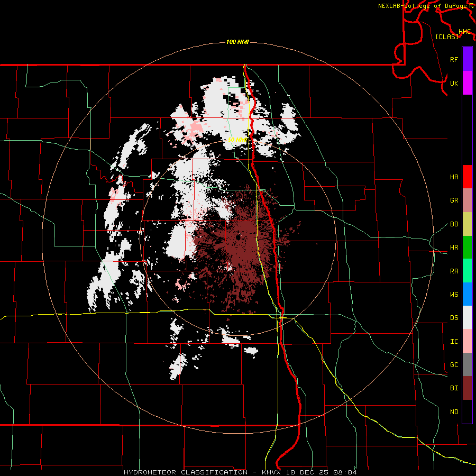Click the RF legend label

tap(454, 59)
